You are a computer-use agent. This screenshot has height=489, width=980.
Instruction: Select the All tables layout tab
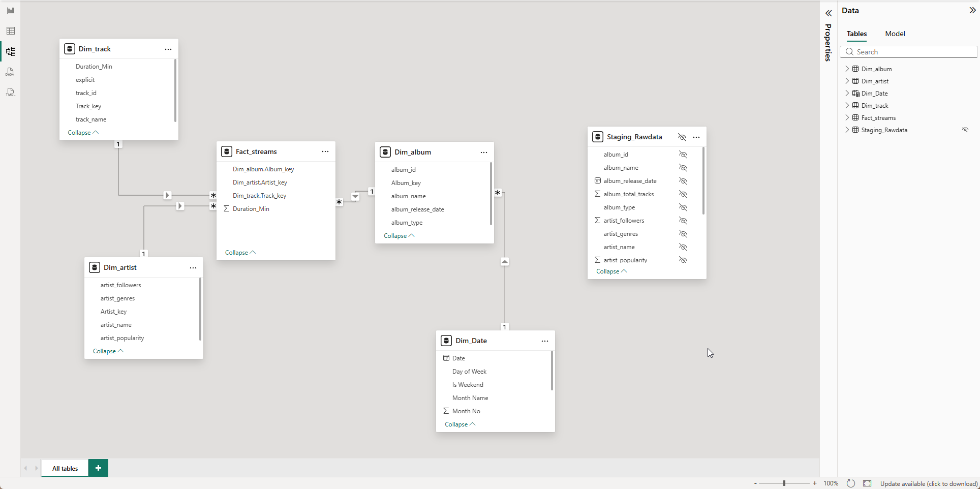[65, 468]
